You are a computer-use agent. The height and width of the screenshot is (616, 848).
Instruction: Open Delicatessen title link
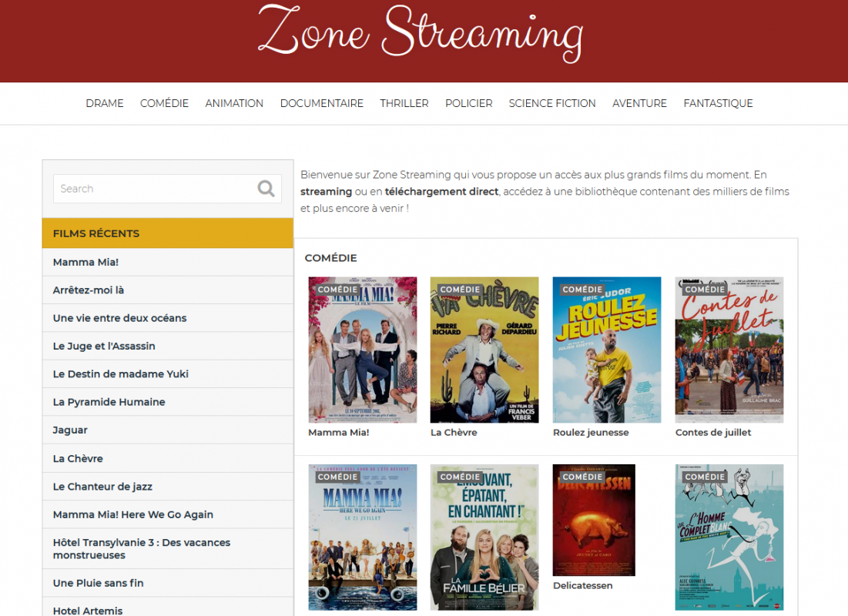point(582,586)
